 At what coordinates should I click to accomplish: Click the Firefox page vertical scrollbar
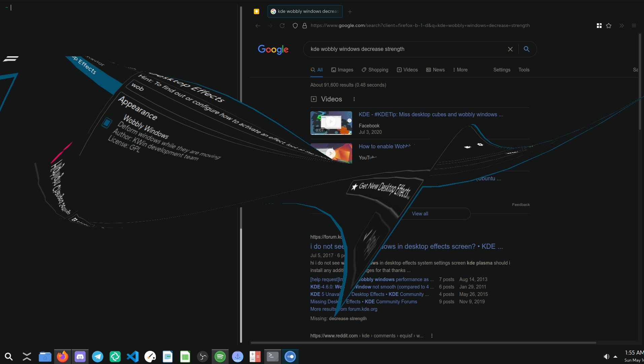click(x=640, y=82)
